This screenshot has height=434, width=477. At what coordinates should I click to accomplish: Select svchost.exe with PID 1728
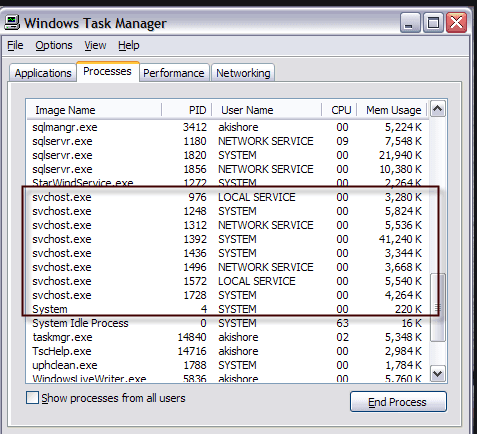point(227,295)
